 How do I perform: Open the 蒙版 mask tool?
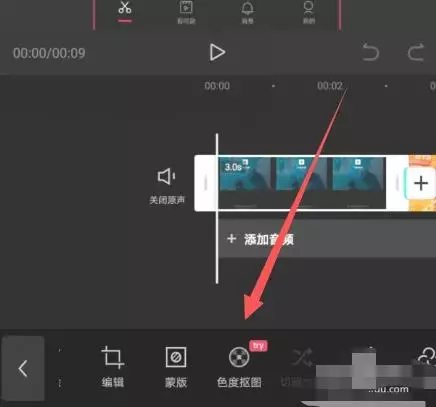[176, 367]
